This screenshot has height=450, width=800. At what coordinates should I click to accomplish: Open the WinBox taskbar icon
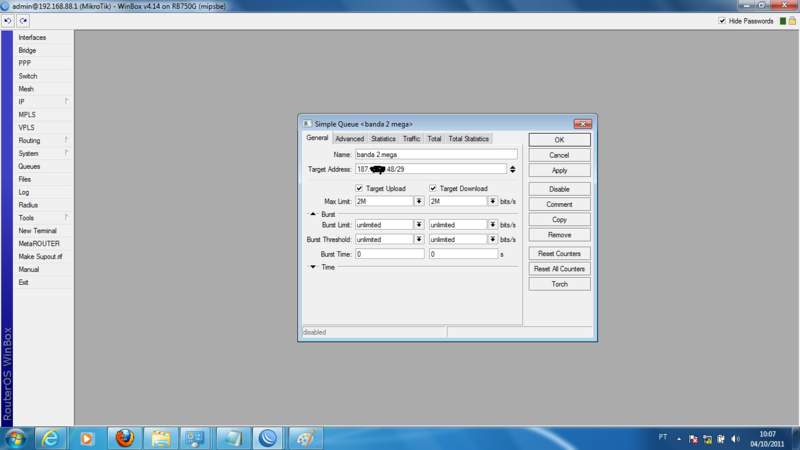[268, 438]
